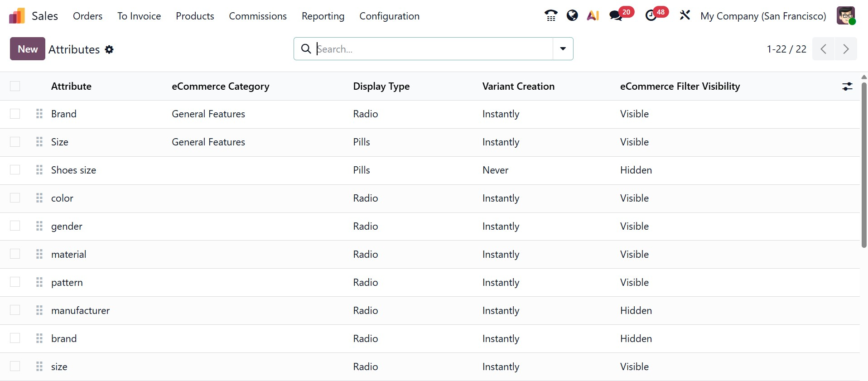This screenshot has height=381, width=868.
Task: Click the New button
Action: click(x=28, y=49)
